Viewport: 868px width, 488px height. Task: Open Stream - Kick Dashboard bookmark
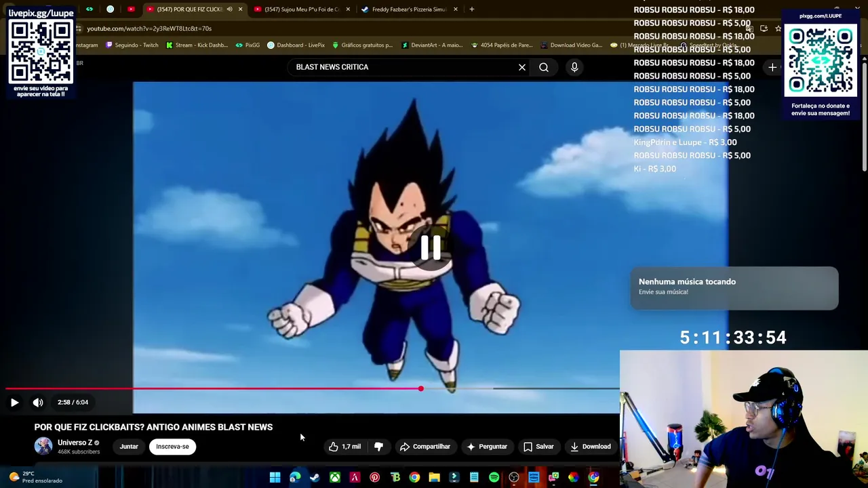(x=197, y=45)
